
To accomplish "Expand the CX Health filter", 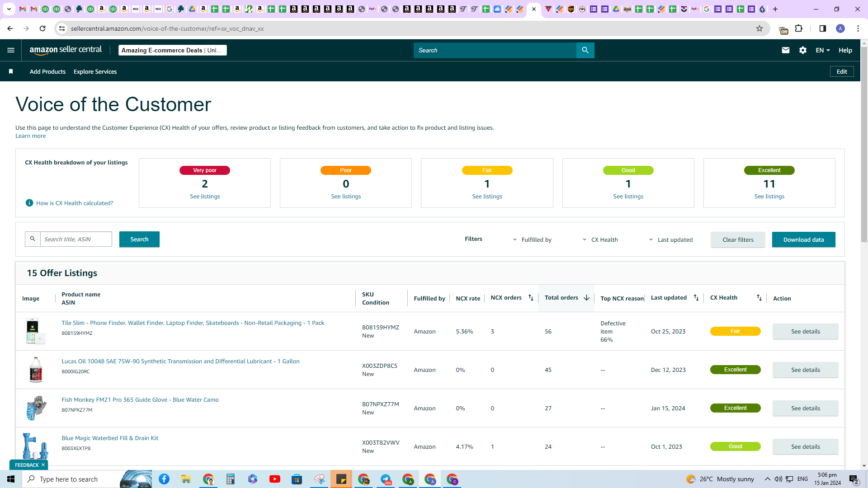I will click(600, 239).
